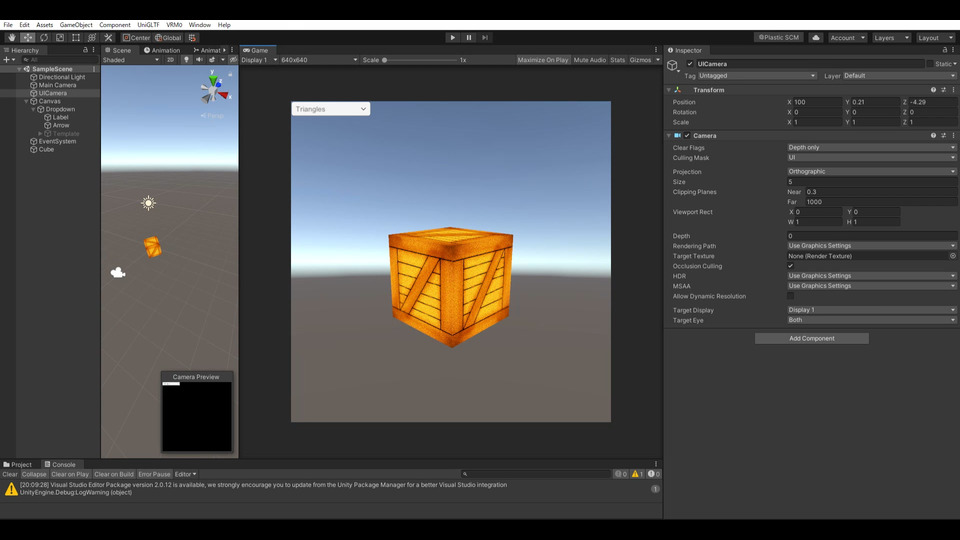Select the Rect Transform tool

[x=76, y=38]
